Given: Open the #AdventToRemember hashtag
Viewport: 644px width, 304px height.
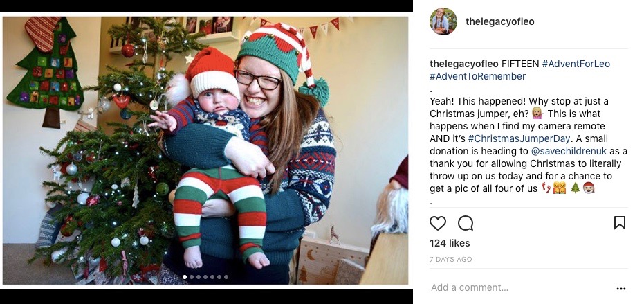Looking at the screenshot, I should click(477, 76).
